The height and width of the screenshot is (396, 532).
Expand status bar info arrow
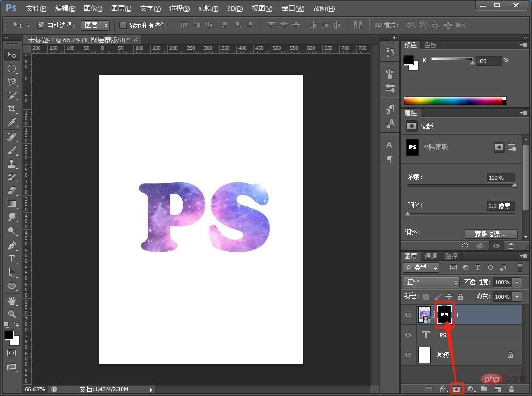pyautogui.click(x=151, y=390)
